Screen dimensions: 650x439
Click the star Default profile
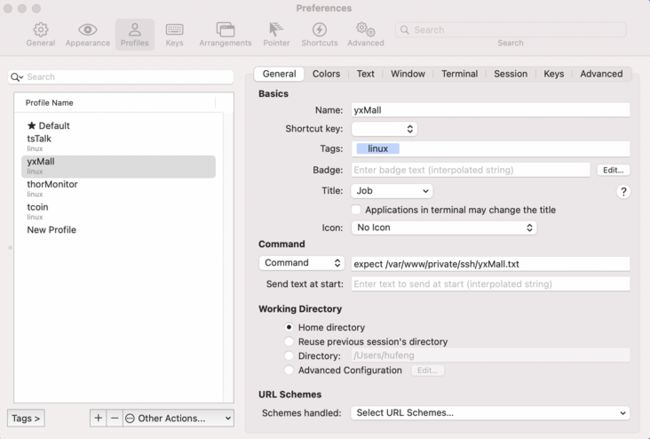[49, 126]
